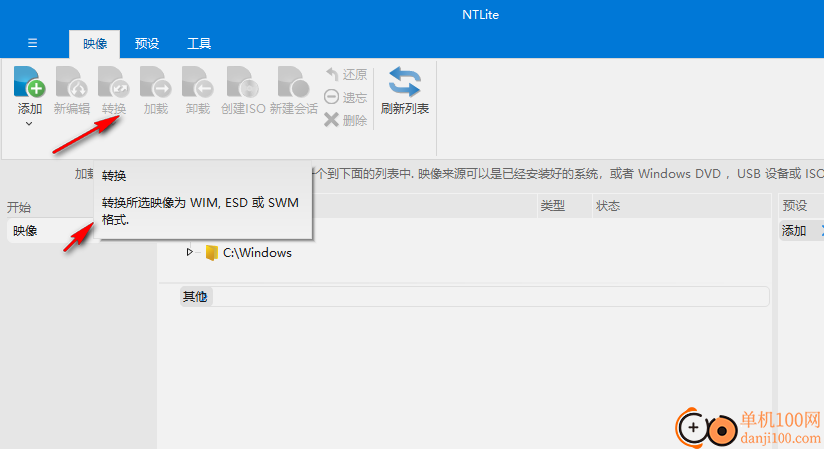824x449 pixels.
Task: Click the Delete (删除) button
Action: click(346, 120)
